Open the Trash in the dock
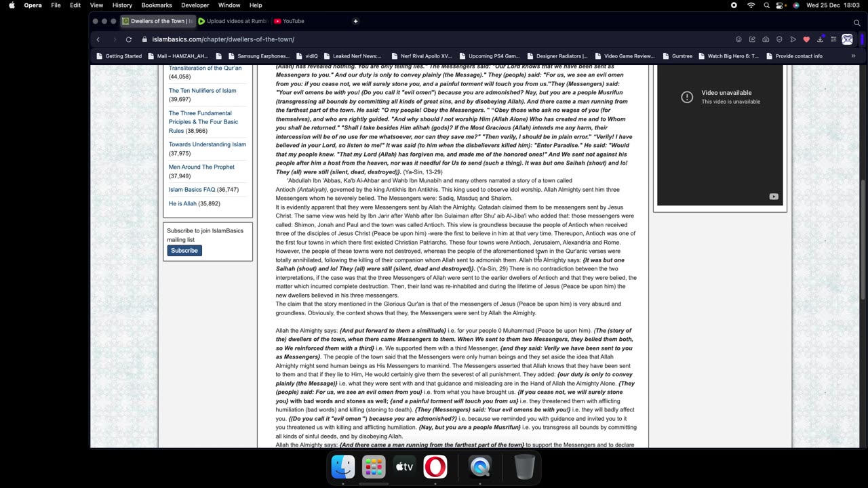Image resolution: width=868 pixels, height=488 pixels. (524, 466)
